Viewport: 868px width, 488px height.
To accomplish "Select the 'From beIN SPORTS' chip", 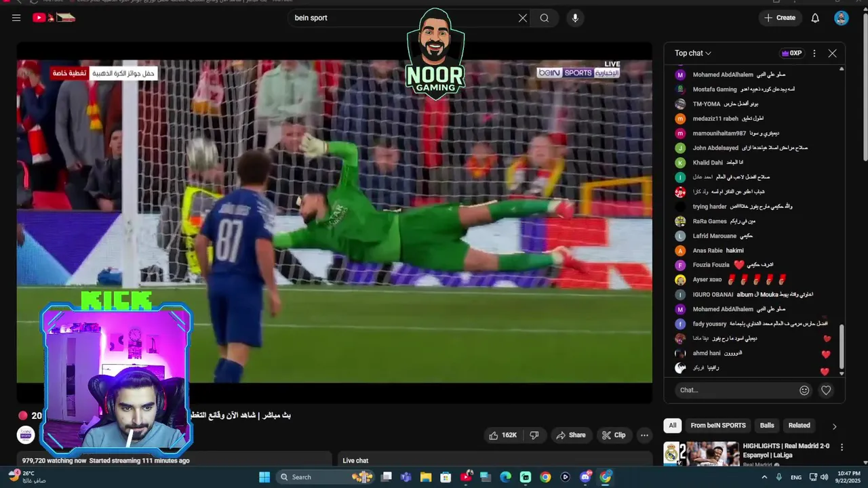I will [718, 426].
